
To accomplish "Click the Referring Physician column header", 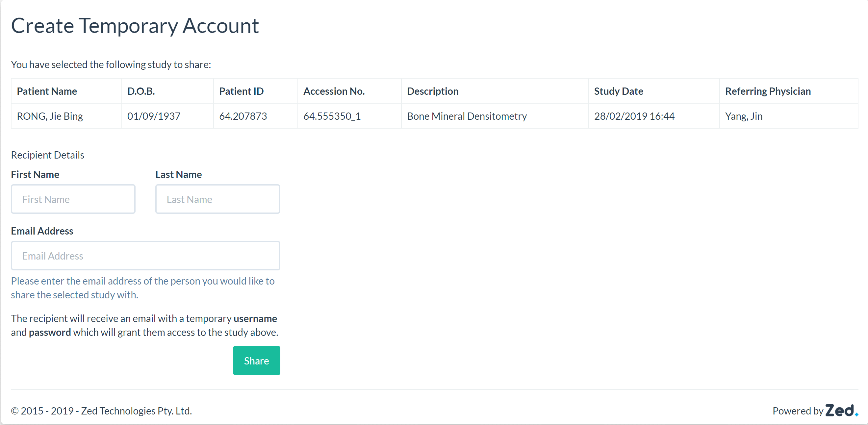I will 768,91.
